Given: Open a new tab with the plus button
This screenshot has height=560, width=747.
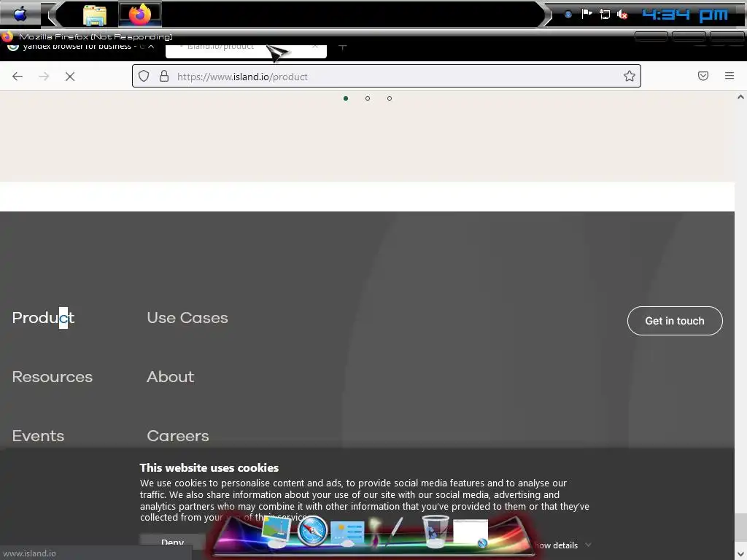Looking at the screenshot, I should (x=343, y=47).
